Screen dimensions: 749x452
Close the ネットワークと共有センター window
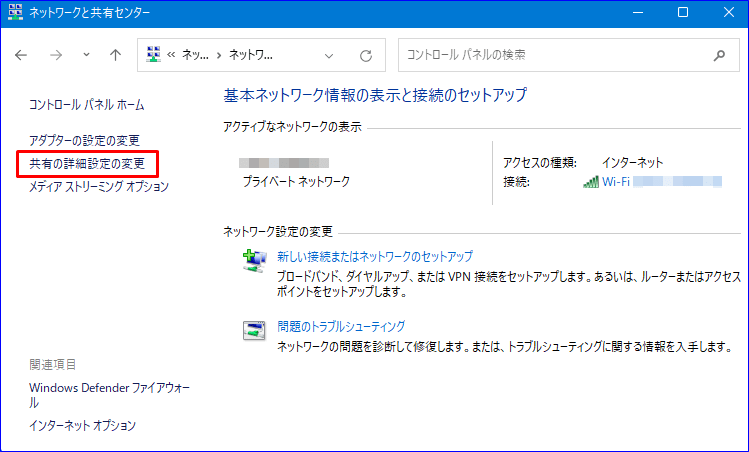(x=728, y=12)
